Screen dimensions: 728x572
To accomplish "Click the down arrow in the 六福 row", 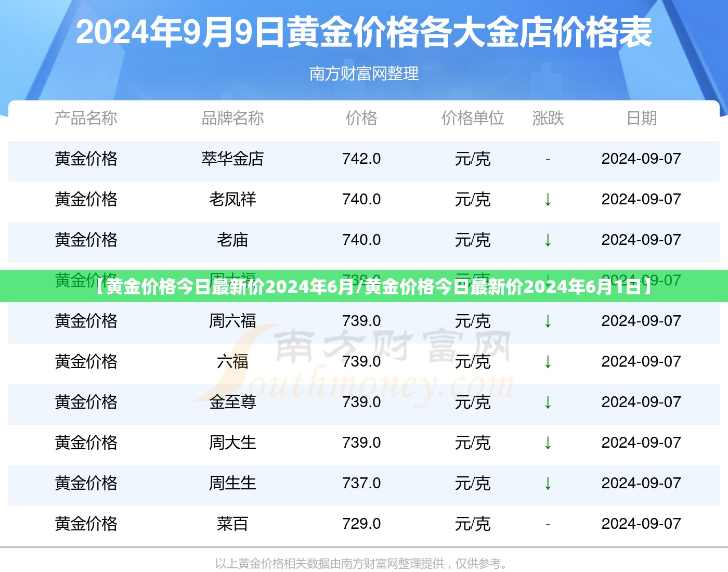I will coord(548,362).
